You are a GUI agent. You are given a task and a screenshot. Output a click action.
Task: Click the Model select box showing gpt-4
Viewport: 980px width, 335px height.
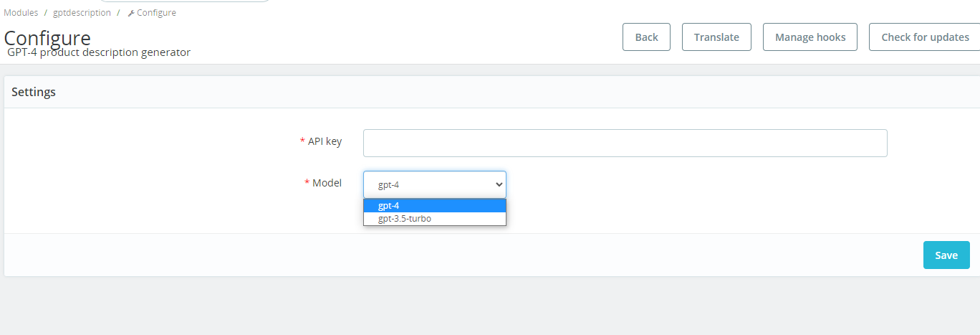pyautogui.click(x=427, y=184)
